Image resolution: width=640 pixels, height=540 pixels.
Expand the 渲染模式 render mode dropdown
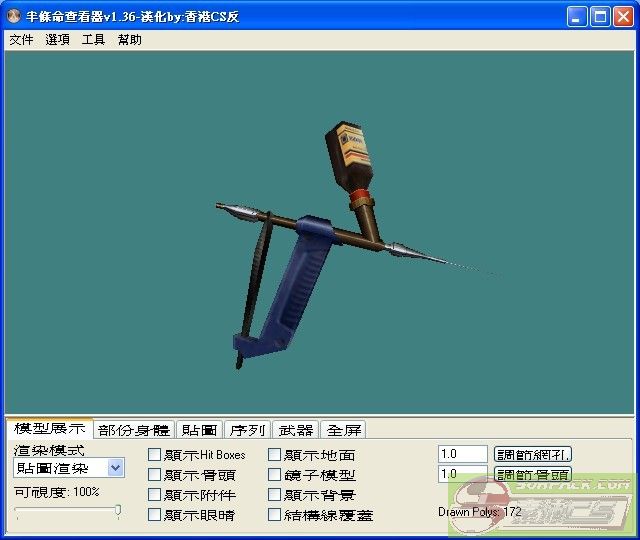tap(116, 468)
